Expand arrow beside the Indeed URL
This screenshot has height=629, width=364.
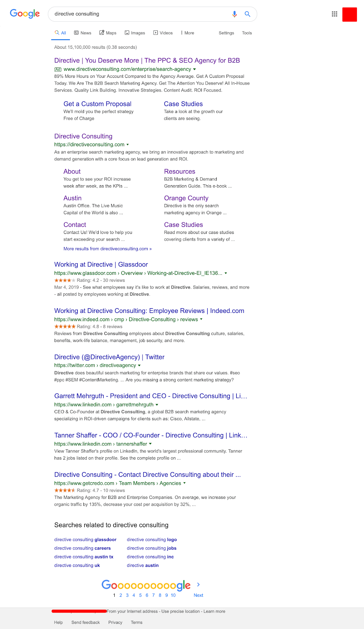click(x=201, y=319)
